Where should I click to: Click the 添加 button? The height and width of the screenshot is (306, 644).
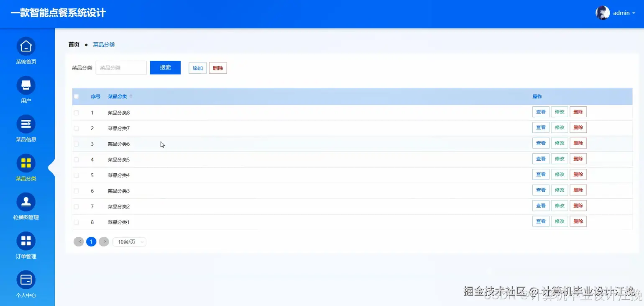tap(197, 68)
